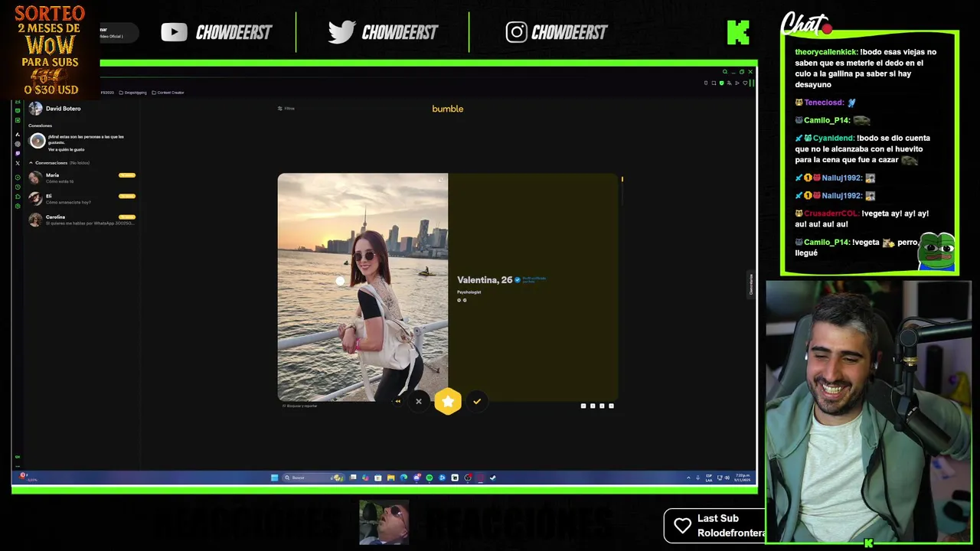Open File Explorer from the taskbar
The height and width of the screenshot is (551, 980).
pos(390,478)
